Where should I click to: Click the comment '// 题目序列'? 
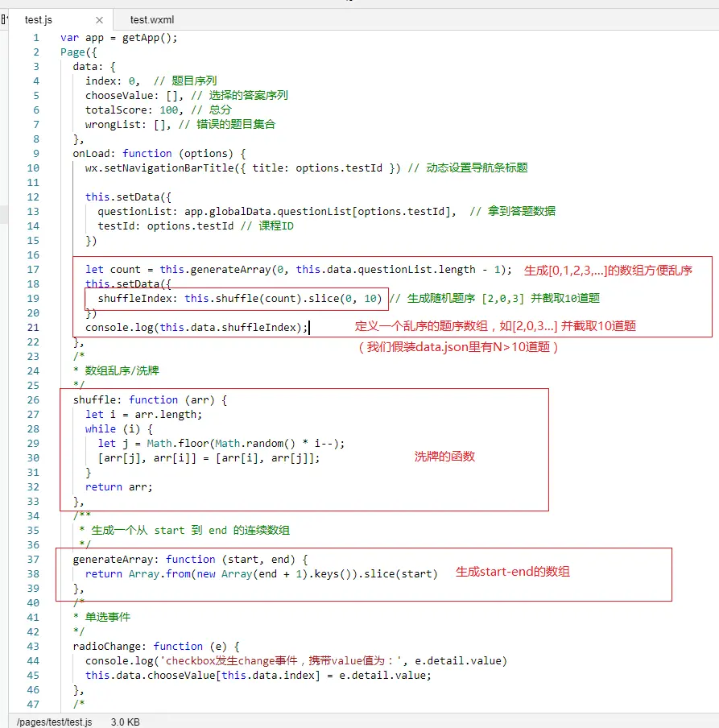click(185, 81)
